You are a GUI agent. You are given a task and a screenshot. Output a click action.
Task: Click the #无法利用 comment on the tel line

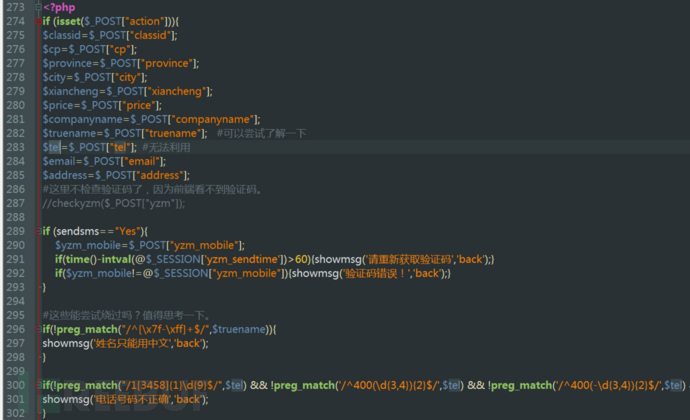(166, 147)
